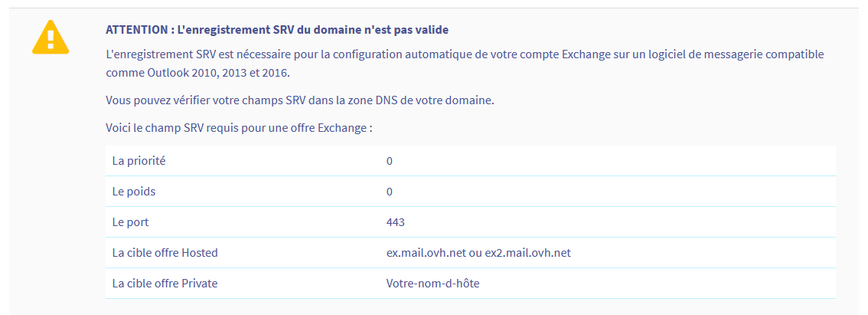Click the sentence about verifying SRV in DNS zone

pos(300,100)
